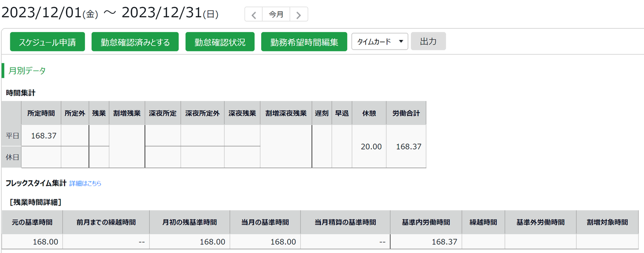644x253 pixels.
Task: Select the 所定時間 column header
Action: click(41, 114)
